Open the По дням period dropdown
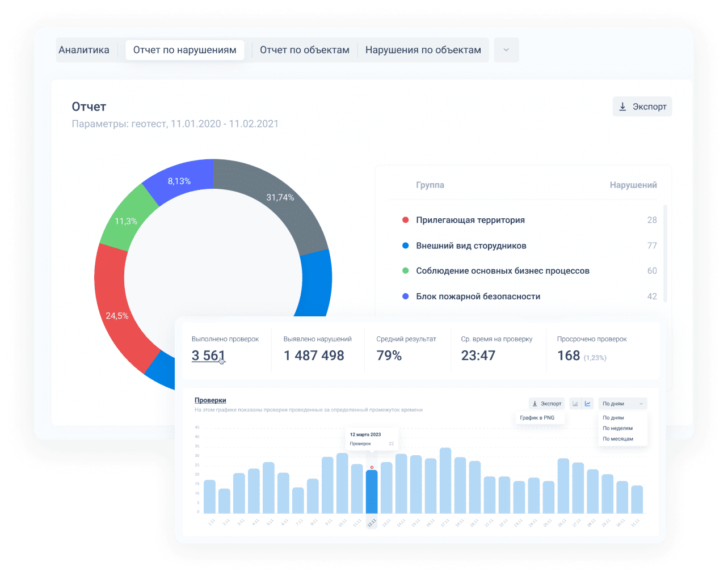This screenshot has width=728, height=576. point(622,404)
